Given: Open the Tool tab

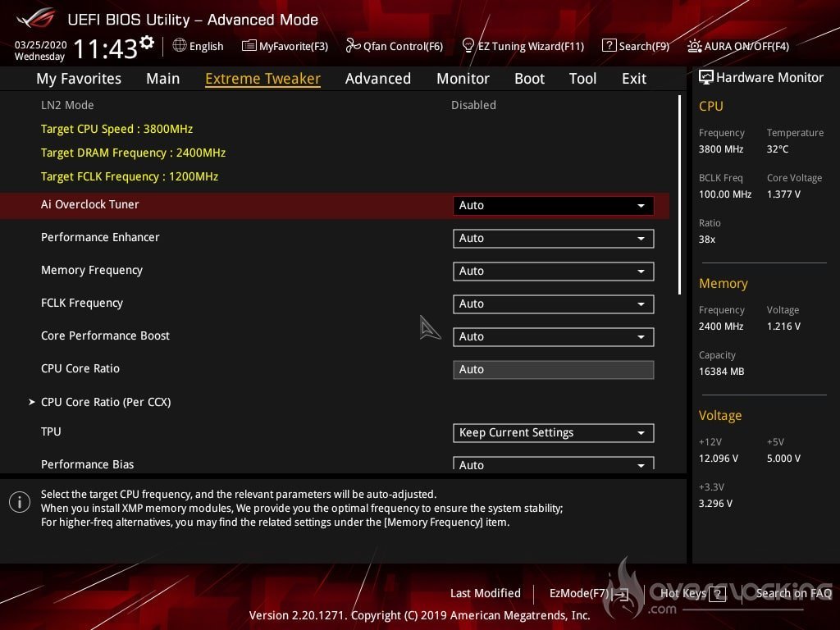Looking at the screenshot, I should (x=582, y=79).
